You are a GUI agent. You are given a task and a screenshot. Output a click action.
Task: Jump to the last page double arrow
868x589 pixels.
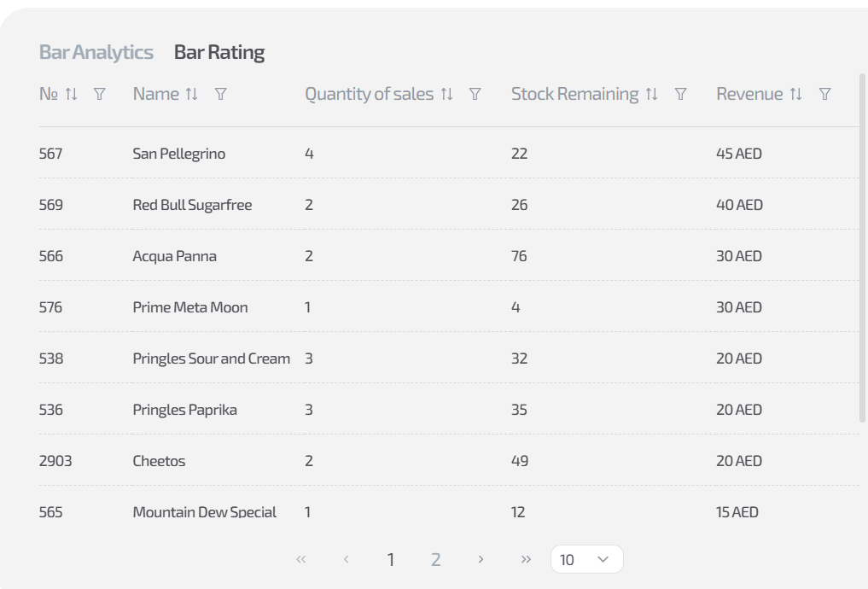click(x=526, y=559)
